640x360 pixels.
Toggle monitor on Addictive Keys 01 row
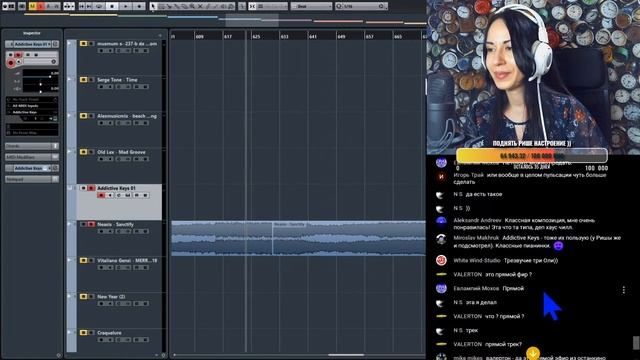tap(110, 196)
